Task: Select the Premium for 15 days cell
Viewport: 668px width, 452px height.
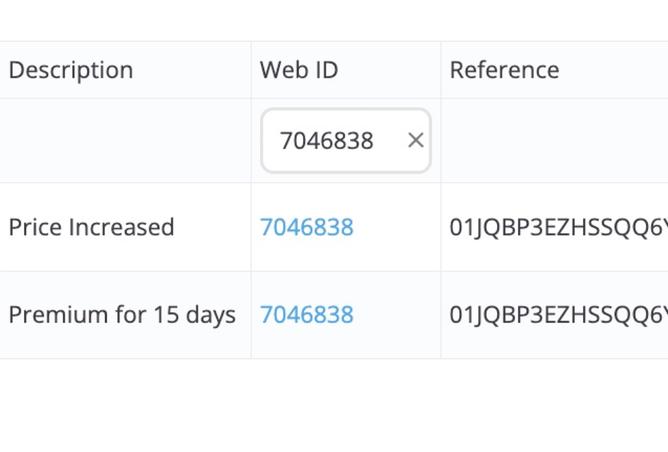Action: coord(122,315)
